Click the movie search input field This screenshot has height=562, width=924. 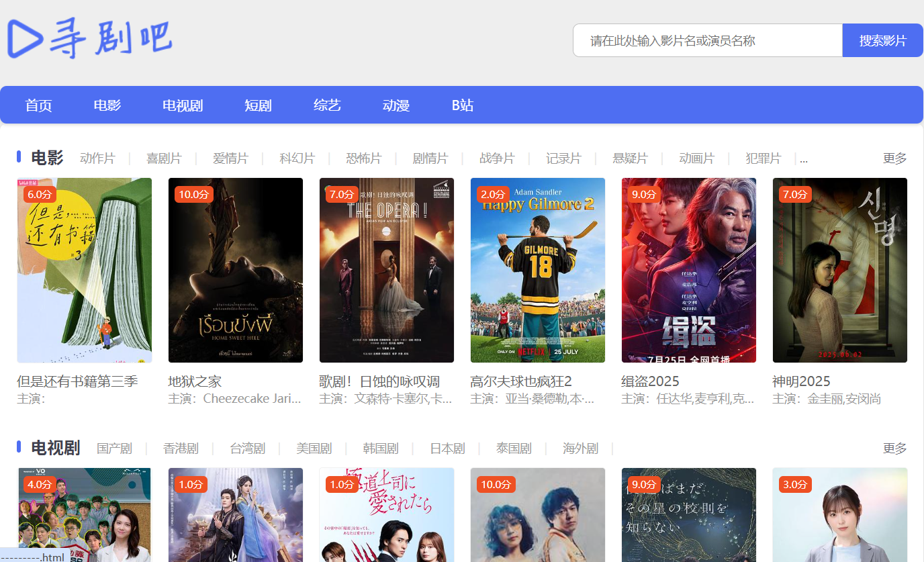coord(707,40)
